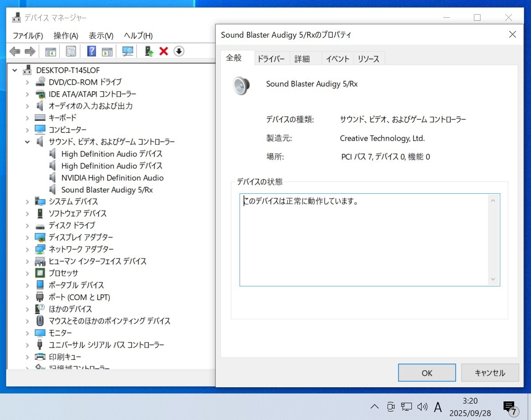Scan for hardware changes
Screen dimensions: 531x420
pos(128,51)
